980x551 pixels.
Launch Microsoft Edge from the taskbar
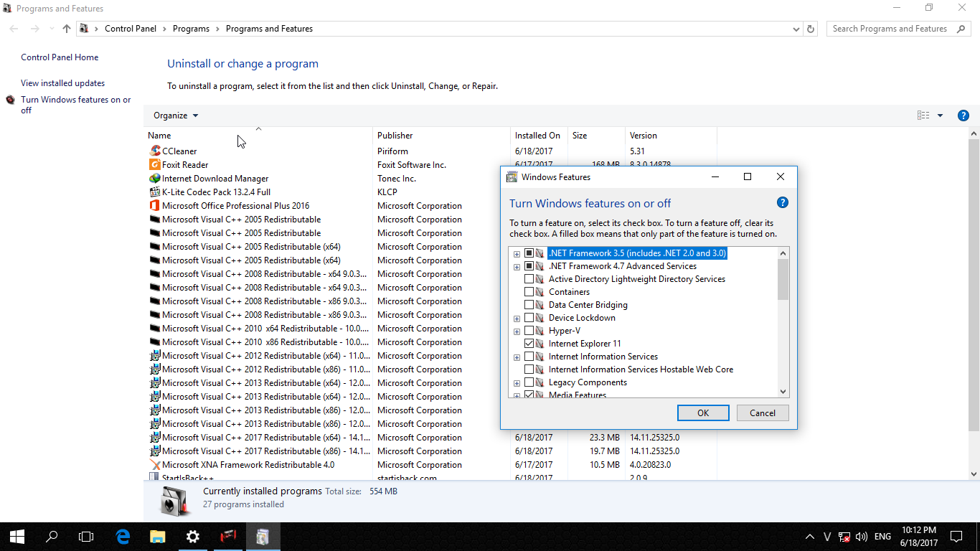pyautogui.click(x=123, y=536)
